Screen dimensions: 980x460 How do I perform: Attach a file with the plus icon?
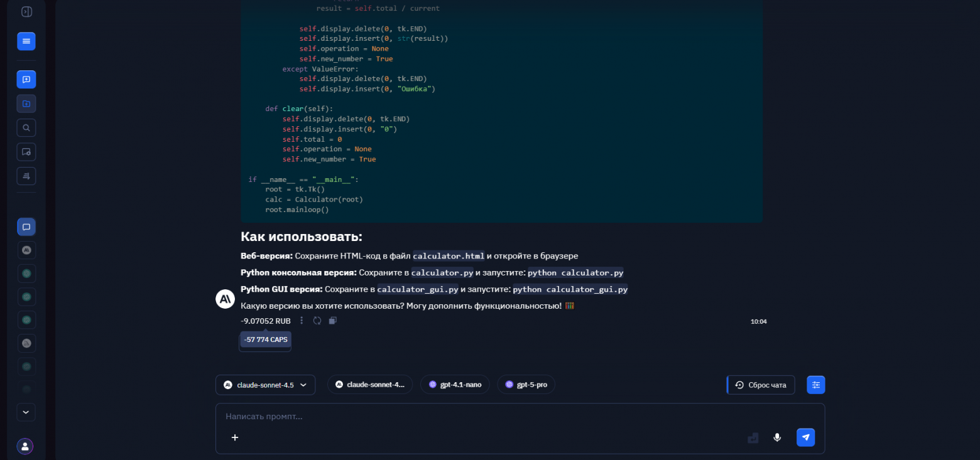tap(235, 437)
